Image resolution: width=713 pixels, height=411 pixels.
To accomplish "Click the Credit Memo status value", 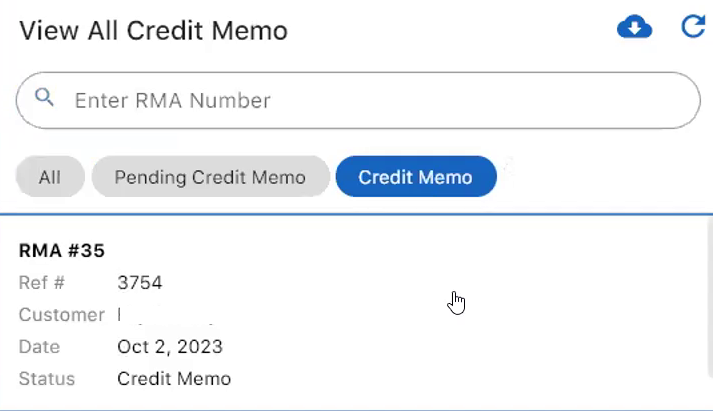I will tap(173, 379).
